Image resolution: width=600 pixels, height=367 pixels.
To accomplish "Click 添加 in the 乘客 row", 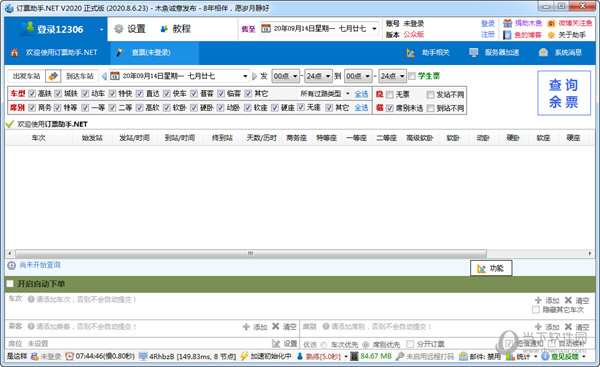I will 255,327.
